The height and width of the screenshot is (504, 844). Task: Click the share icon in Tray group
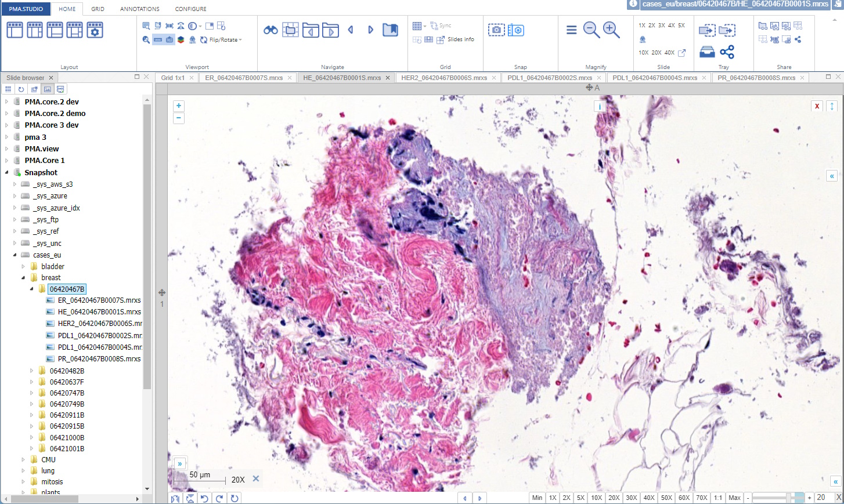(x=727, y=52)
